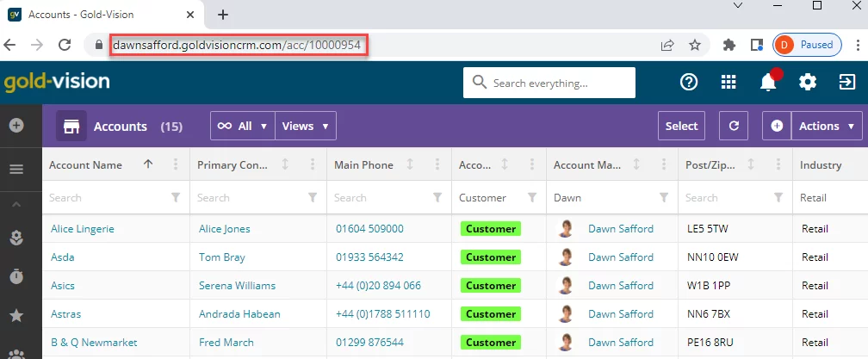The width and height of the screenshot is (868, 359).
Task: Open the Help question mark icon
Action: (689, 83)
